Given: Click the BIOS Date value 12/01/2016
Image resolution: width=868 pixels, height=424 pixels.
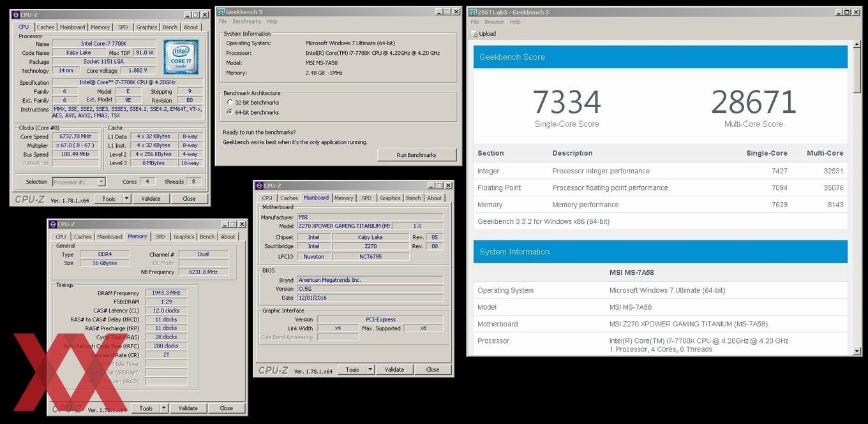Looking at the screenshot, I should (x=370, y=298).
